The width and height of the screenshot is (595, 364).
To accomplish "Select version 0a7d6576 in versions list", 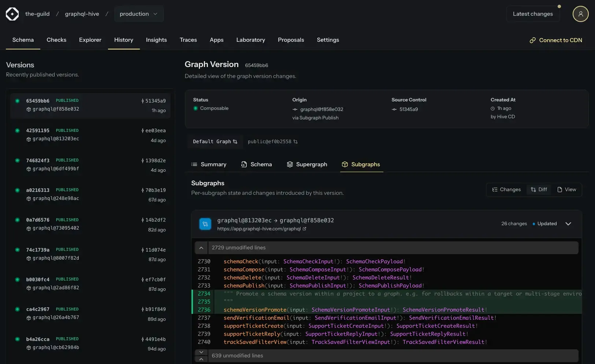I will point(90,224).
